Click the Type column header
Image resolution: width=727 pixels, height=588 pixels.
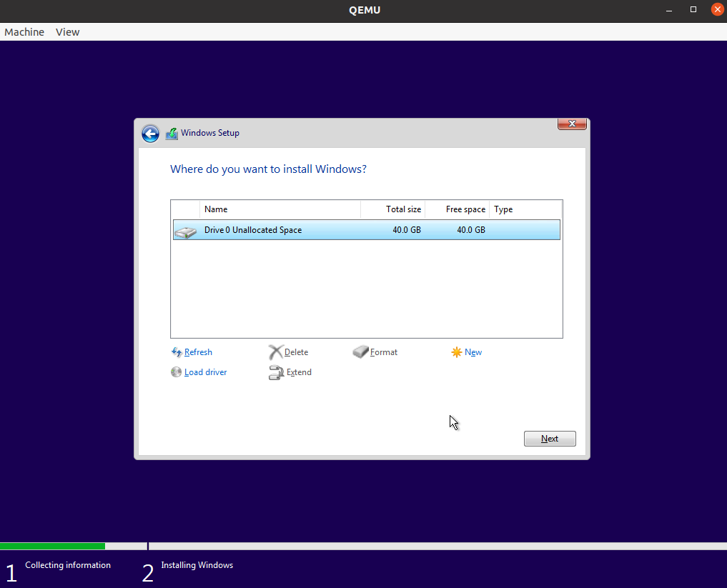525,209
